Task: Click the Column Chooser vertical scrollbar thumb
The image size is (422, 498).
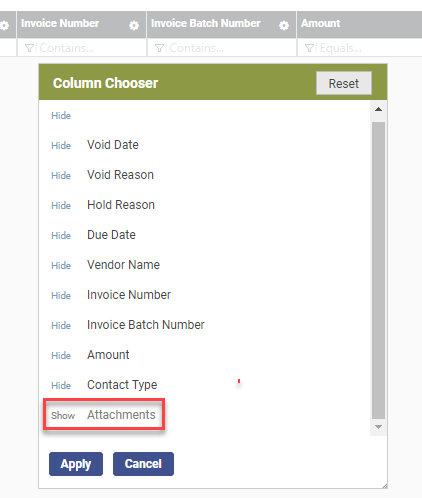Action: tap(378, 270)
